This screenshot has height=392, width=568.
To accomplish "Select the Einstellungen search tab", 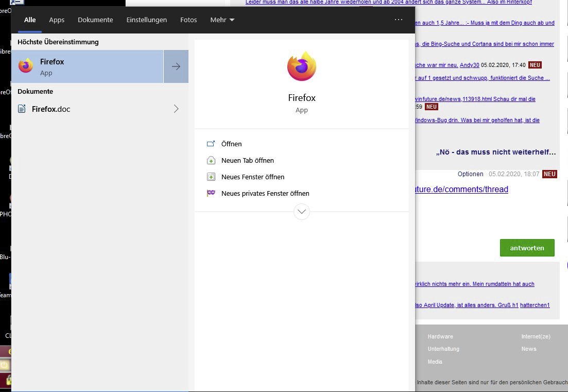I will click(x=146, y=20).
